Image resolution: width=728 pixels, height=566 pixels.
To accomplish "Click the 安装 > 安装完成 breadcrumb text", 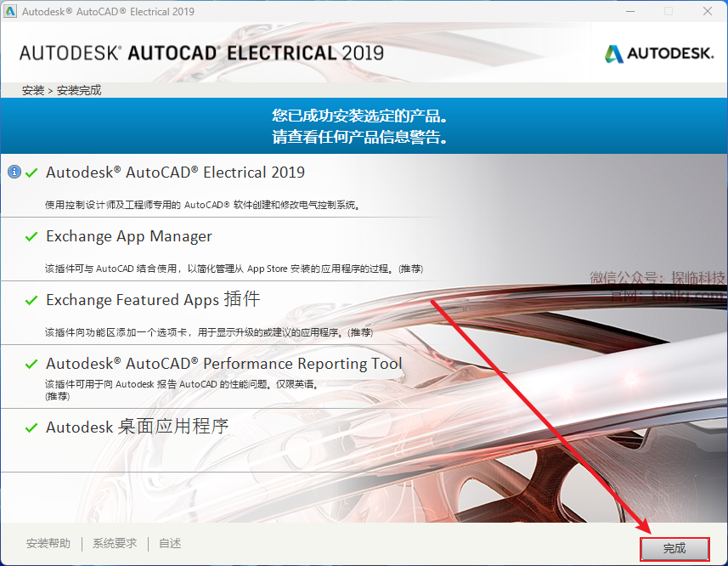I will [61, 90].
